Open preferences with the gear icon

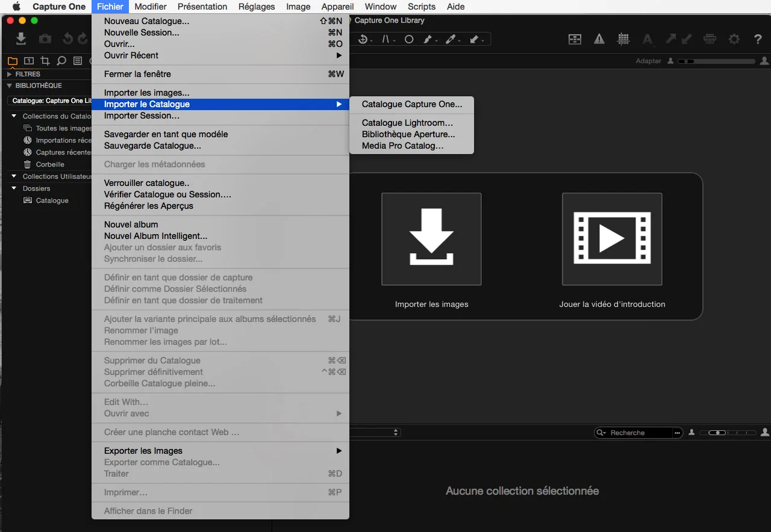[x=734, y=39]
